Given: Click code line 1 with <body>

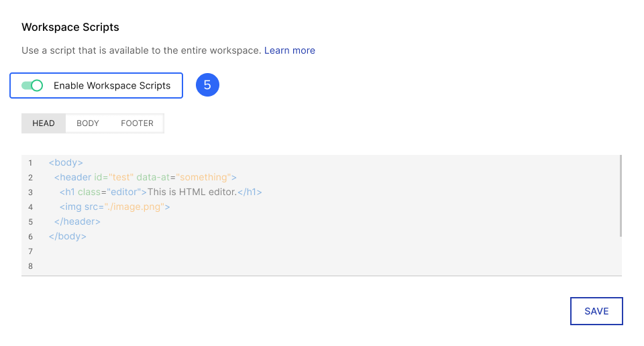Looking at the screenshot, I should point(66,162).
